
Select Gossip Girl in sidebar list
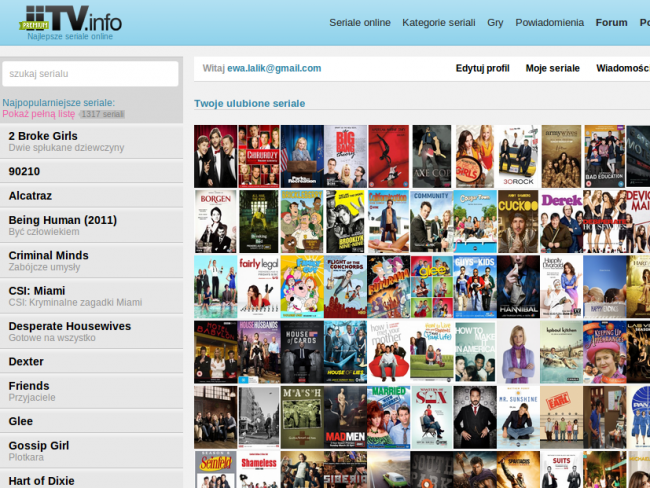coord(91,451)
